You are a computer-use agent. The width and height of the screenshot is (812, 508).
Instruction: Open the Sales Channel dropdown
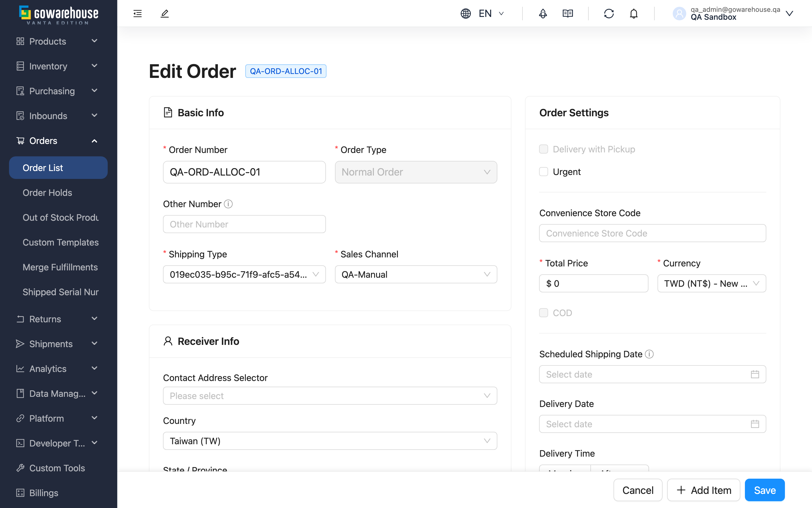pyautogui.click(x=416, y=275)
